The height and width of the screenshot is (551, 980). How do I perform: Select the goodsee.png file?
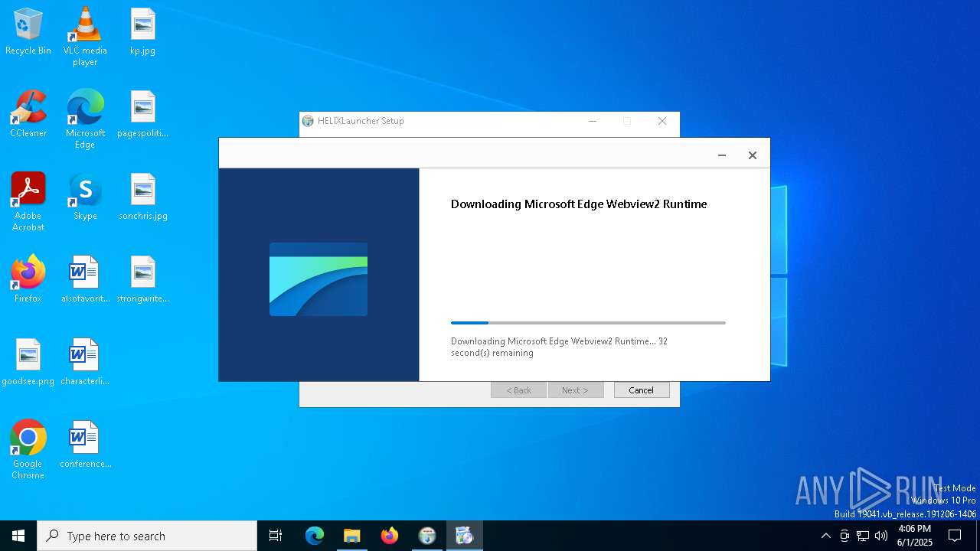(28, 362)
